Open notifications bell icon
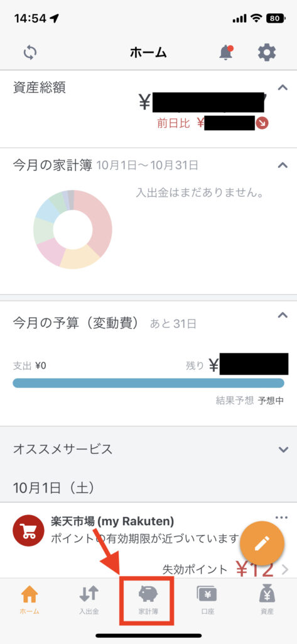This screenshot has width=297, height=644. click(x=226, y=53)
